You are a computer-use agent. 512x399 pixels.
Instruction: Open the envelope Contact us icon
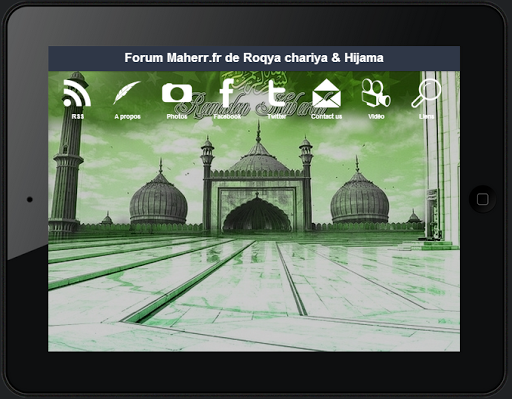coord(327,93)
